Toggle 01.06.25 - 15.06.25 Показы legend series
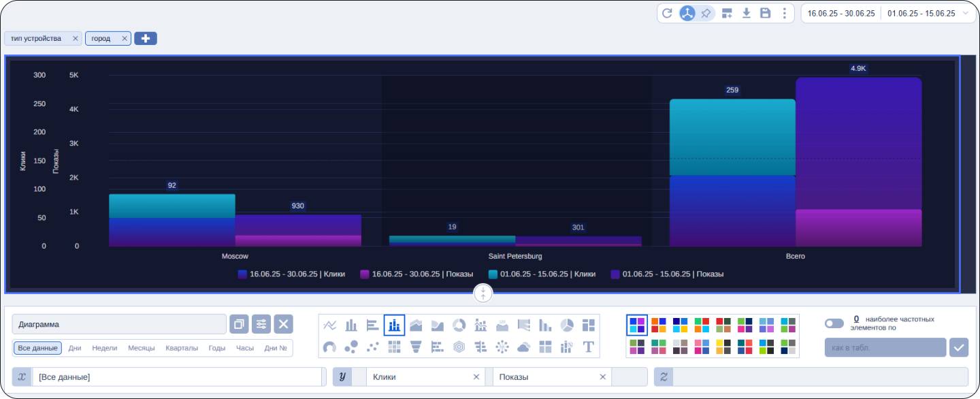Screen dimensions: 980x399 tap(667, 274)
